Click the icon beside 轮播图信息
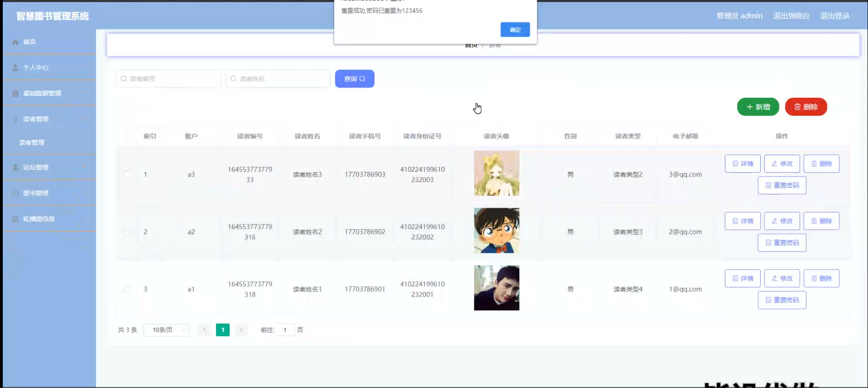 (15, 219)
